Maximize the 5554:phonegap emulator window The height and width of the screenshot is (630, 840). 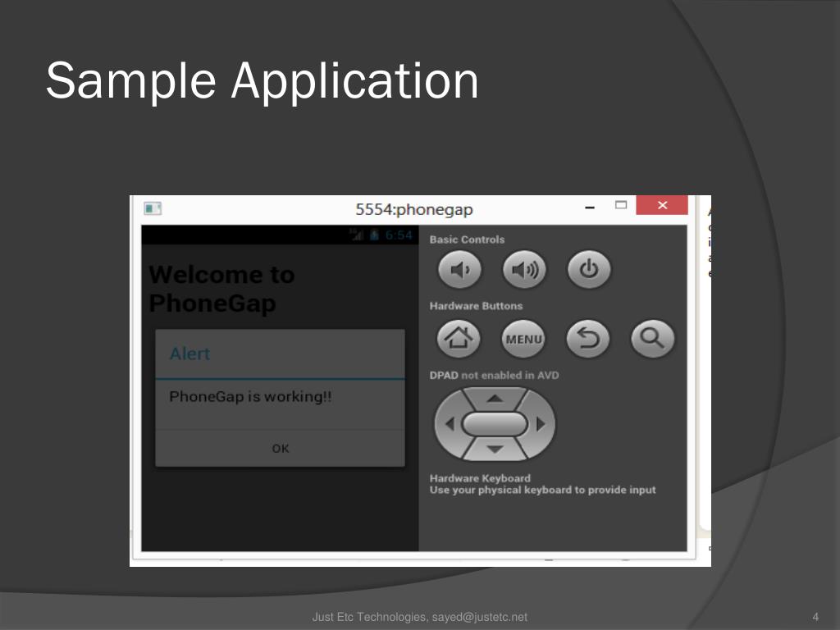[x=621, y=204]
